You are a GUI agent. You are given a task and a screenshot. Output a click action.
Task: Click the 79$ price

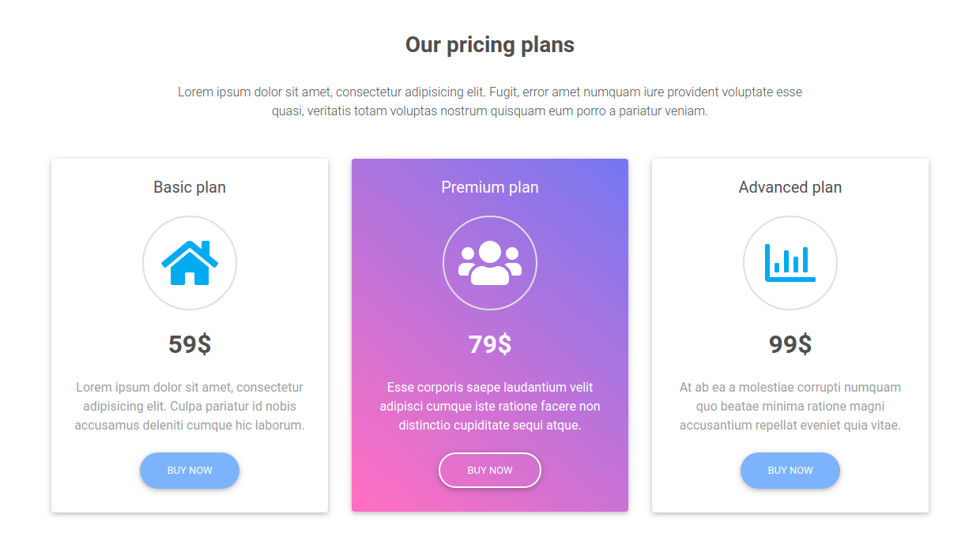coord(490,344)
